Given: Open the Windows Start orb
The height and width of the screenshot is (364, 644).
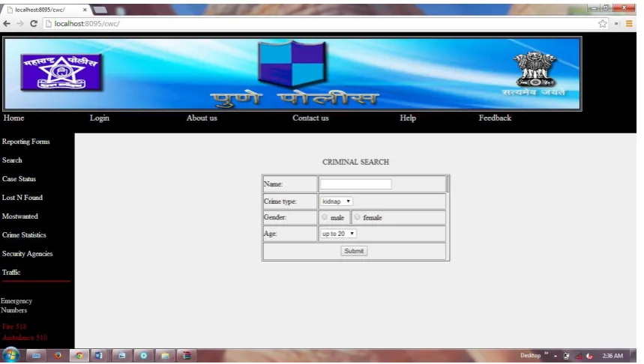Looking at the screenshot, I should click(10, 355).
